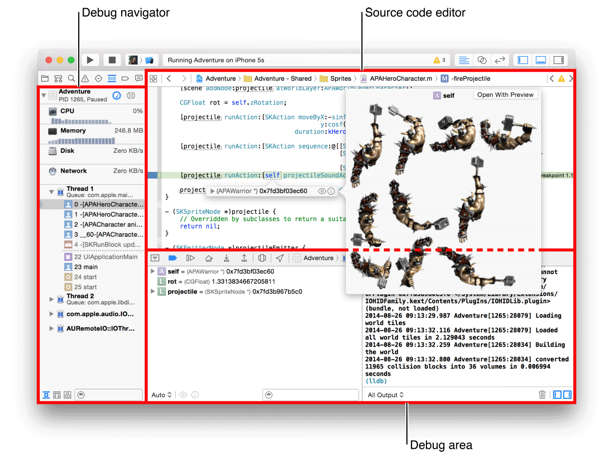Collapse Thread 1 in debug navigator
This screenshot has width=613, height=461.
pyautogui.click(x=51, y=192)
